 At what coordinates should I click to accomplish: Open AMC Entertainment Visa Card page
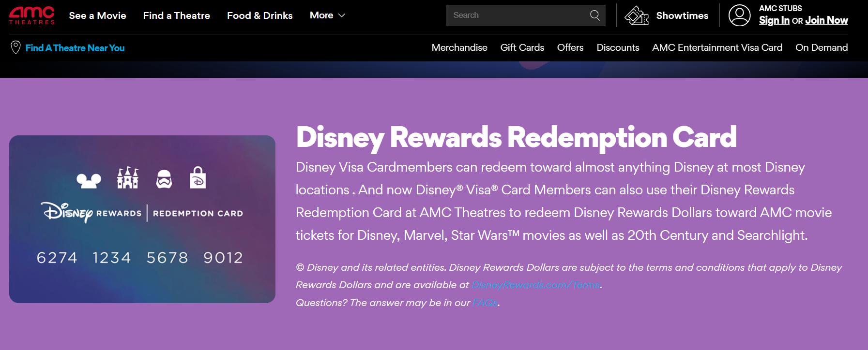[717, 47]
